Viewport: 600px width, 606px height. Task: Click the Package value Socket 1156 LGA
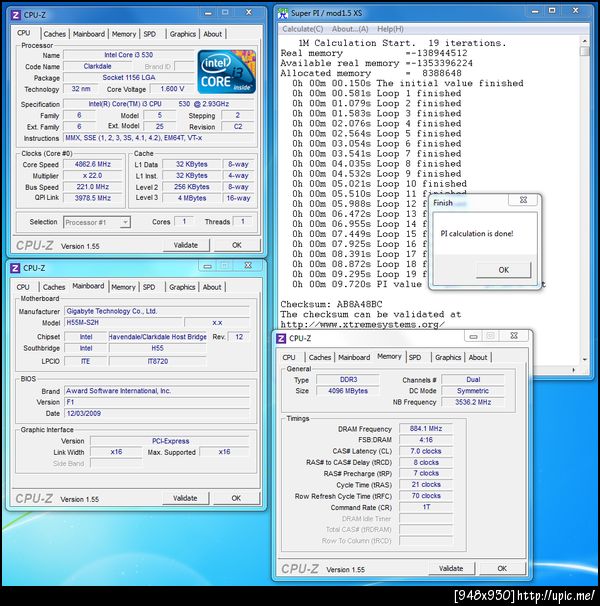(x=128, y=77)
